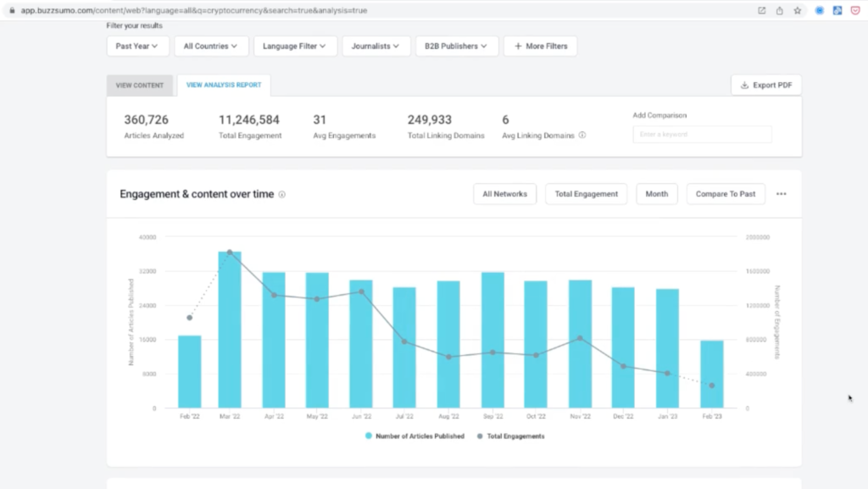Screen dimensions: 868x489
Task: Click the Sep '22 articles bar
Action: pyautogui.click(x=492, y=340)
